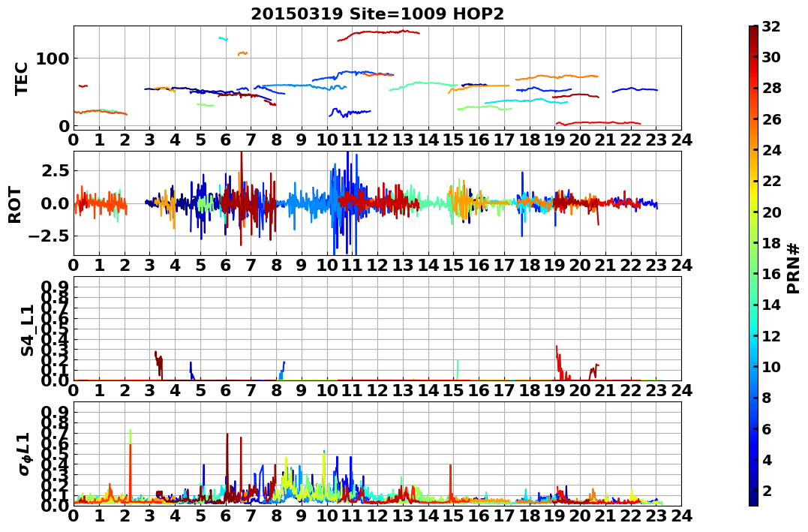Image resolution: width=808 pixels, height=532 pixels.
Task: Select the colorbar tick label 26
Action: pos(771,119)
